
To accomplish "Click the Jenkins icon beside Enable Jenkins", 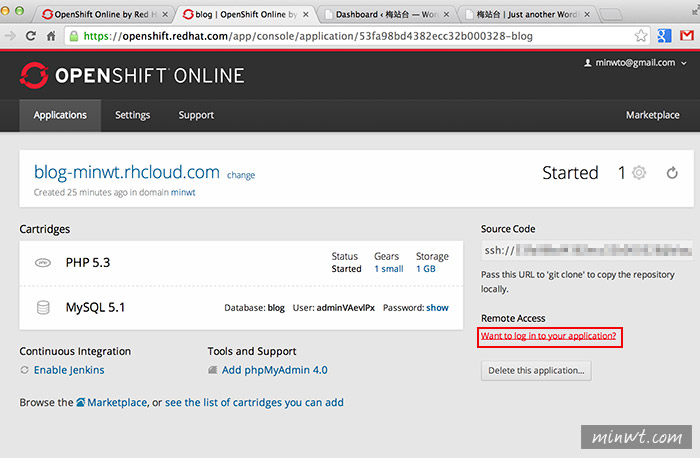I will (x=24, y=370).
